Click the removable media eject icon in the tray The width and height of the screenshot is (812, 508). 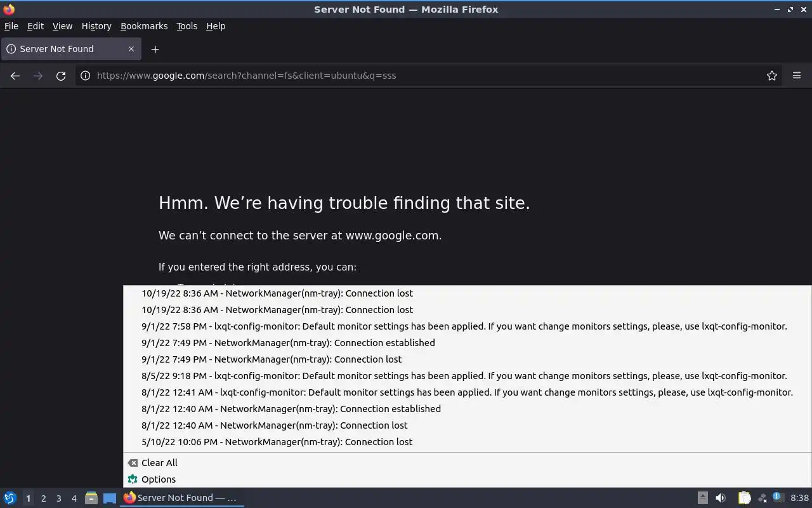coord(703,498)
